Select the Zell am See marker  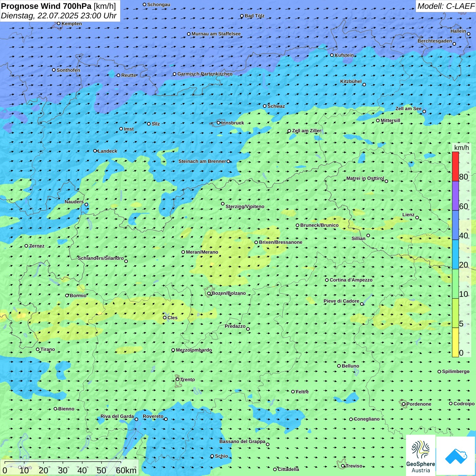coord(424,112)
